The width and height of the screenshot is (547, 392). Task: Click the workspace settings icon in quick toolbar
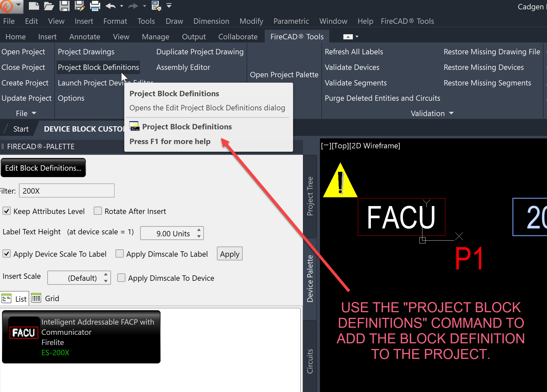[x=157, y=6]
